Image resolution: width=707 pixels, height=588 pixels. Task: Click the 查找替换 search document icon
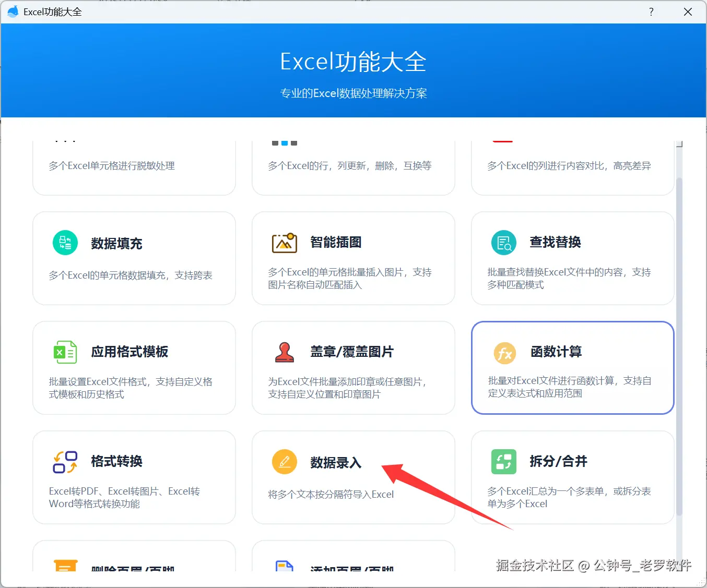click(504, 243)
